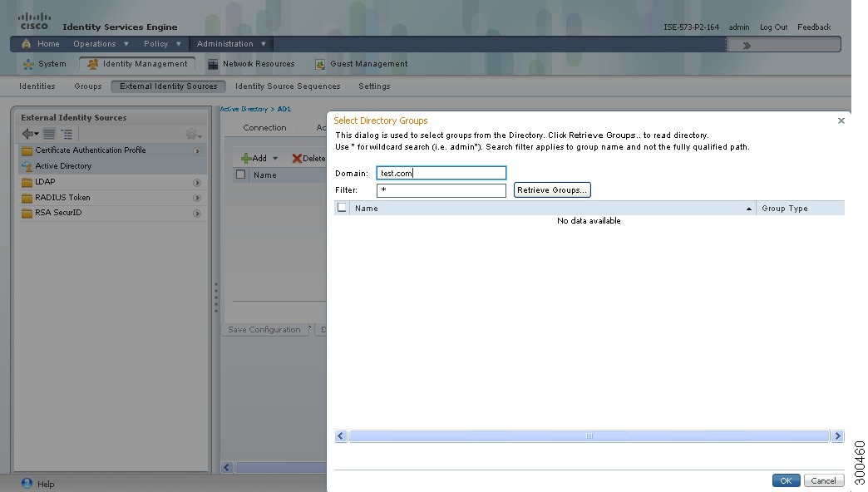
Task: Tick select-all checkbox in dialog Name header
Action: [342, 208]
